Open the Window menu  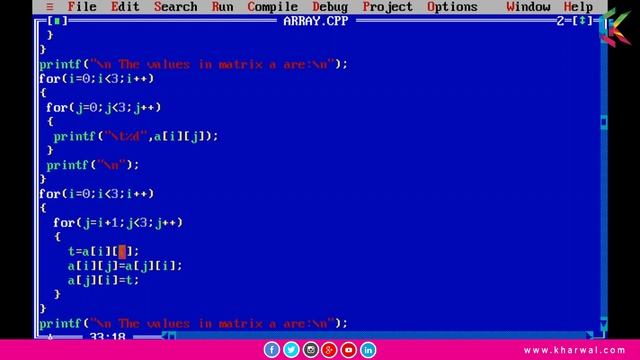point(528,7)
